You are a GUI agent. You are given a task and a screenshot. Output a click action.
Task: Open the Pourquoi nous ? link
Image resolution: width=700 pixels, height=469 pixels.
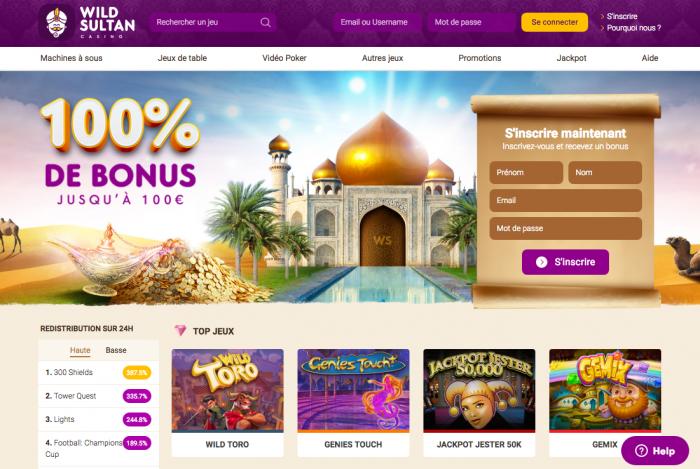(634, 28)
